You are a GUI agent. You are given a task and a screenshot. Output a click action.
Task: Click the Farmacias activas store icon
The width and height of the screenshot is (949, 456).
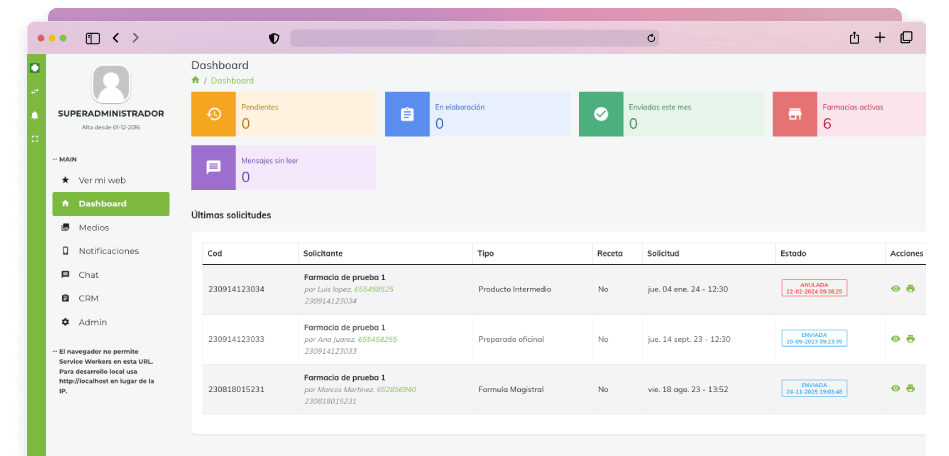[x=795, y=114]
